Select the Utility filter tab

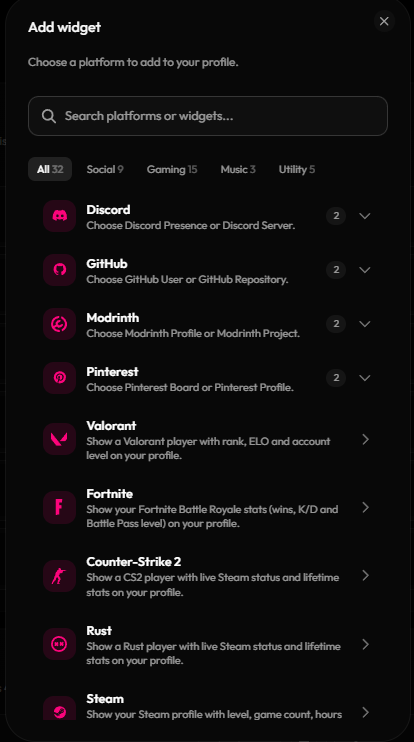click(297, 169)
